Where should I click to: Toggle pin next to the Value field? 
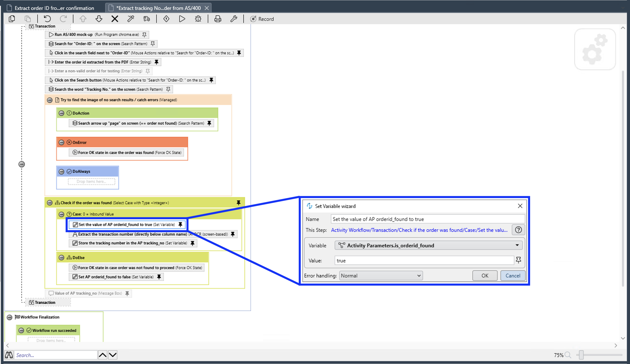click(x=518, y=260)
